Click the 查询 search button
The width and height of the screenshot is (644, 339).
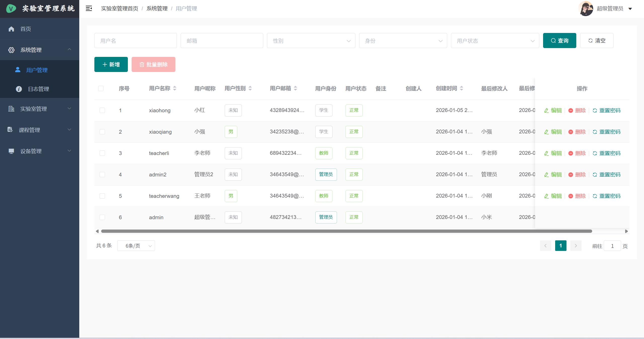[559, 41]
